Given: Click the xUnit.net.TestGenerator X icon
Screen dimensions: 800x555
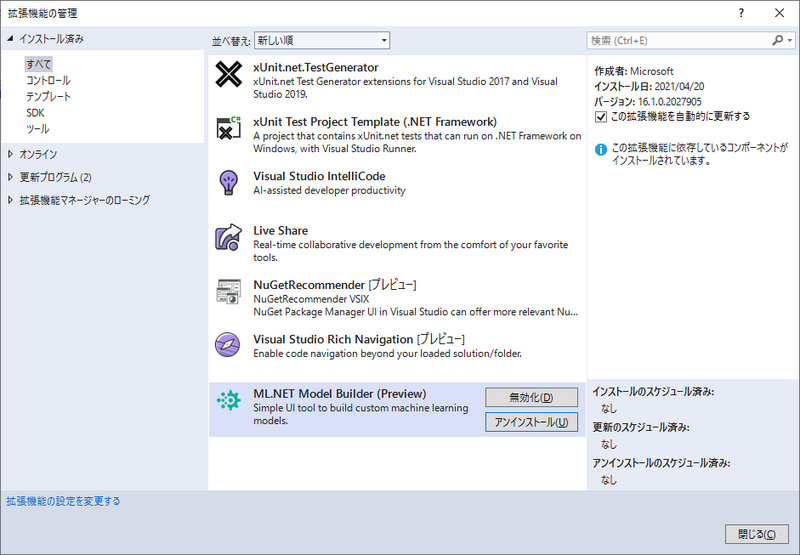Looking at the screenshot, I should click(229, 74).
